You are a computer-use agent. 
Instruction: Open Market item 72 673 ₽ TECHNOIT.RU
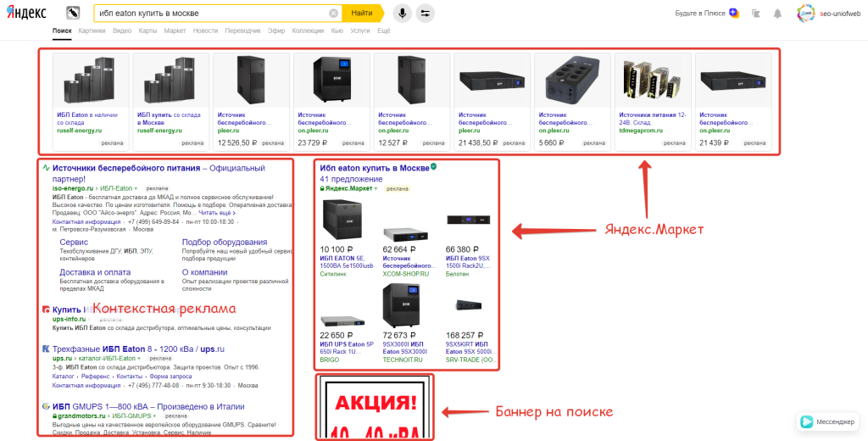[406, 323]
